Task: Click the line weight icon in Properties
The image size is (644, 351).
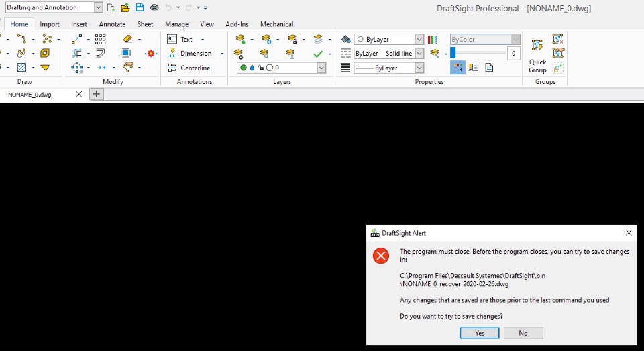Action: 346,68
